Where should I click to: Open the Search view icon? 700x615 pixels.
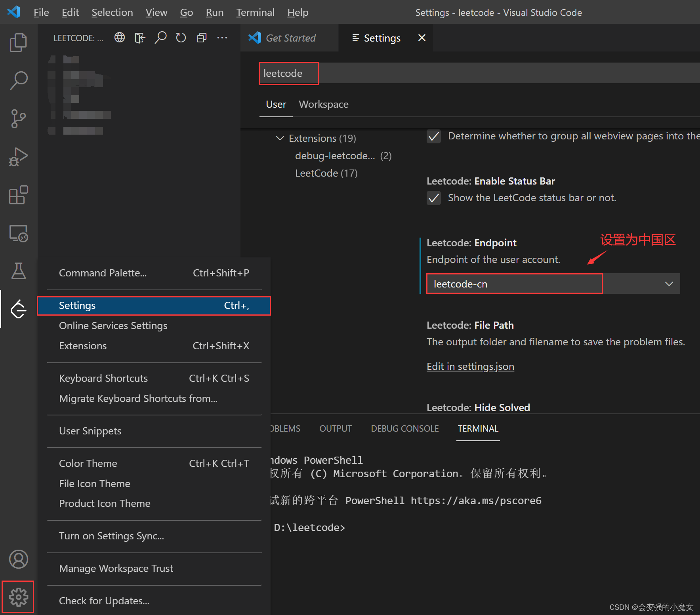pos(18,80)
